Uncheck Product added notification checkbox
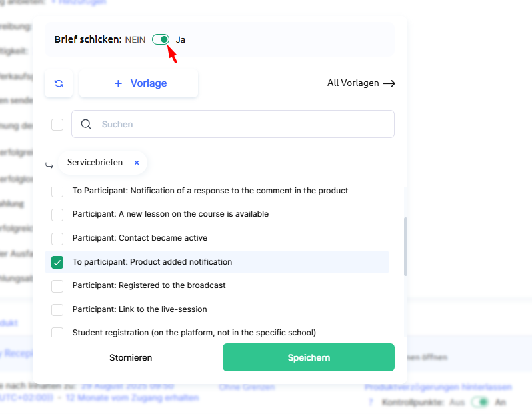The width and height of the screenshot is (532, 414). 57,262
